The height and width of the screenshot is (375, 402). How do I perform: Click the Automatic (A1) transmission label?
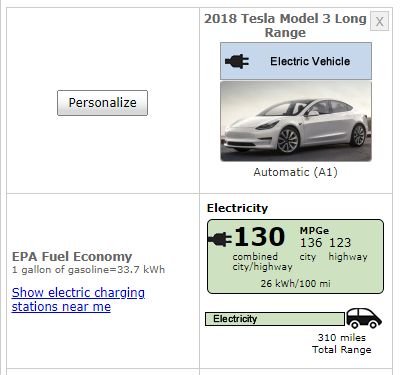(295, 172)
